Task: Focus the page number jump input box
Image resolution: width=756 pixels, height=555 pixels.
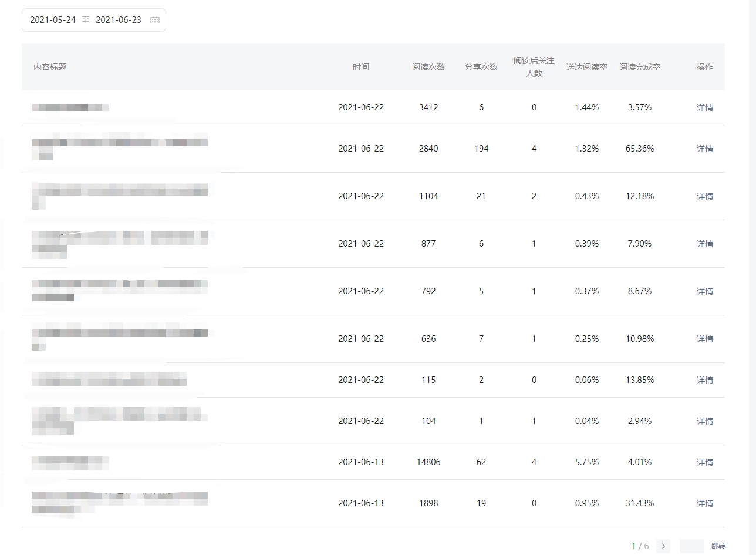Action: [691, 546]
